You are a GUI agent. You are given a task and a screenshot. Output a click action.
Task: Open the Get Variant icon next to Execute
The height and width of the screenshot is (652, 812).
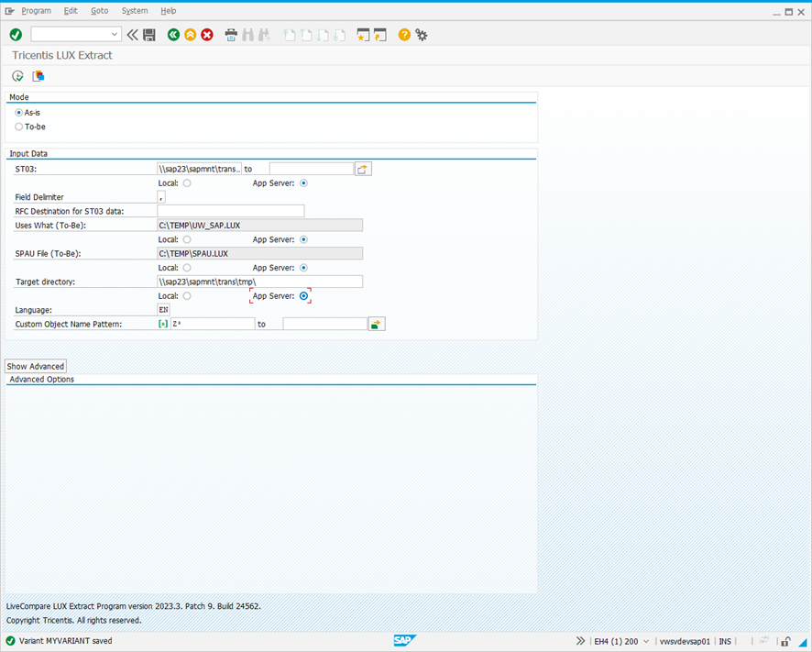coord(38,76)
